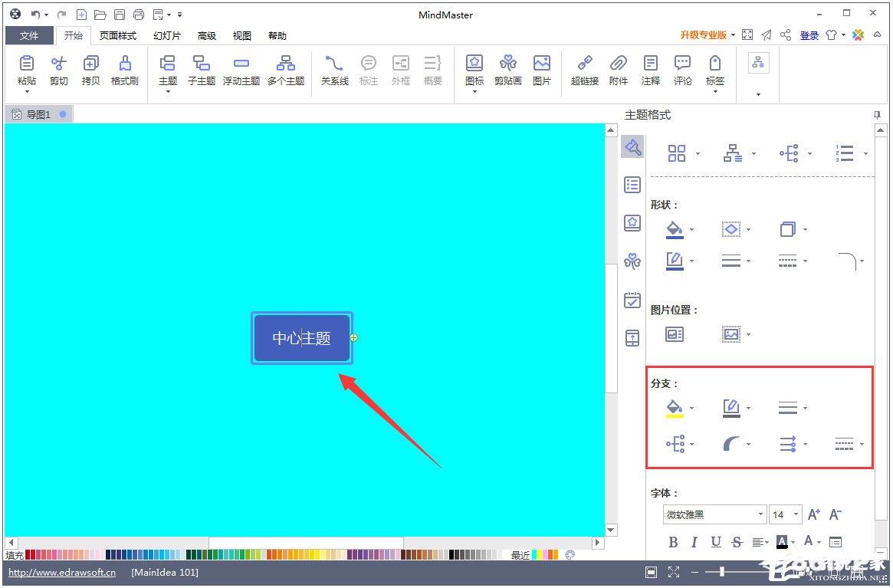Open the clipart clover side panel
Image resolution: width=893 pixels, height=588 pixels.
click(632, 261)
